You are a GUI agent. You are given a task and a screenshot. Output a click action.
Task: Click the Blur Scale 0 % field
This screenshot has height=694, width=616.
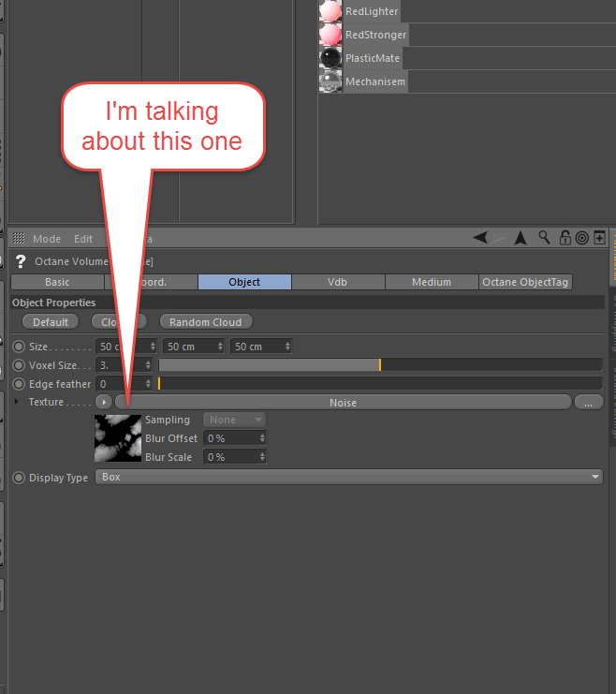click(235, 457)
